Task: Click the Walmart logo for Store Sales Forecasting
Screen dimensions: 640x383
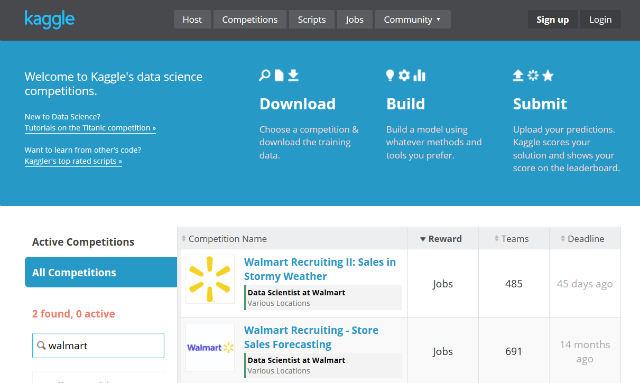Action: [210, 347]
